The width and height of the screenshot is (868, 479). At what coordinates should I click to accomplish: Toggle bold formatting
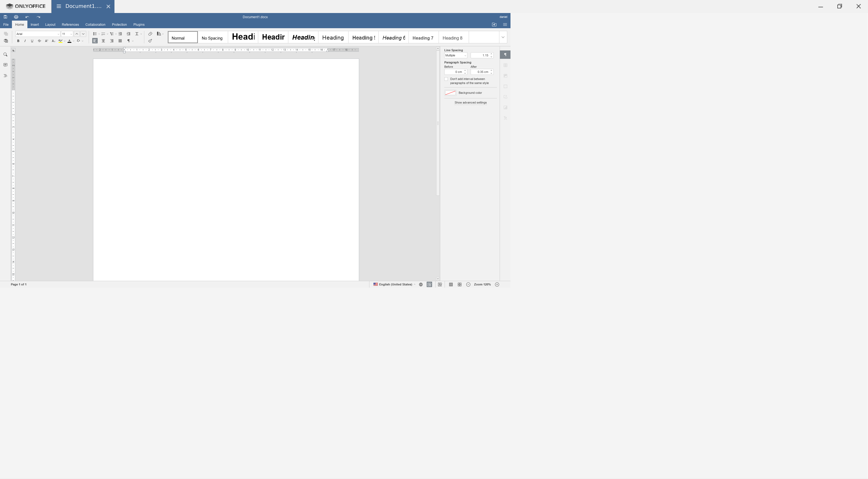coord(18,41)
